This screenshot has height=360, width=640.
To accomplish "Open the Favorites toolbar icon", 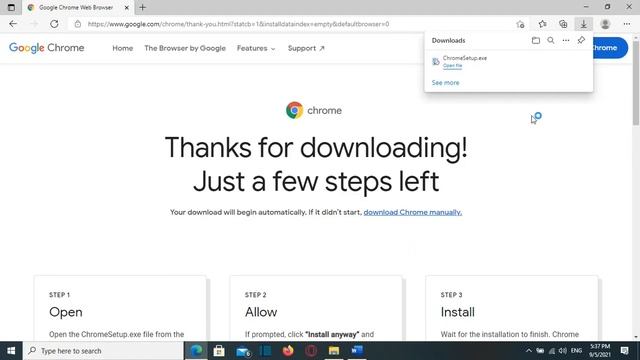I will pyautogui.click(x=542, y=24).
